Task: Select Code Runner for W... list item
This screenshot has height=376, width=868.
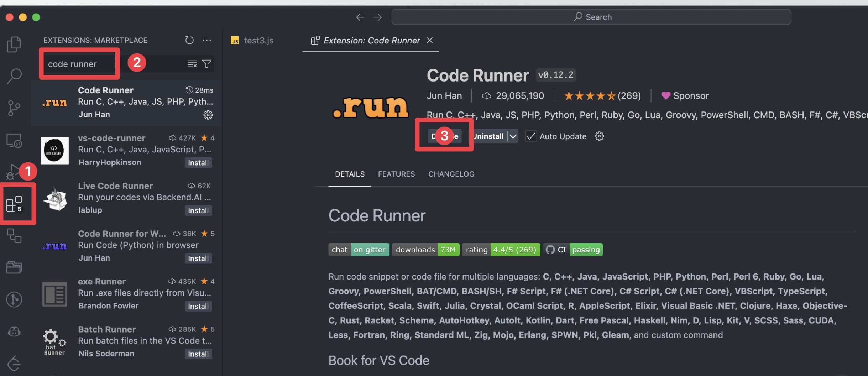Action: pos(126,246)
